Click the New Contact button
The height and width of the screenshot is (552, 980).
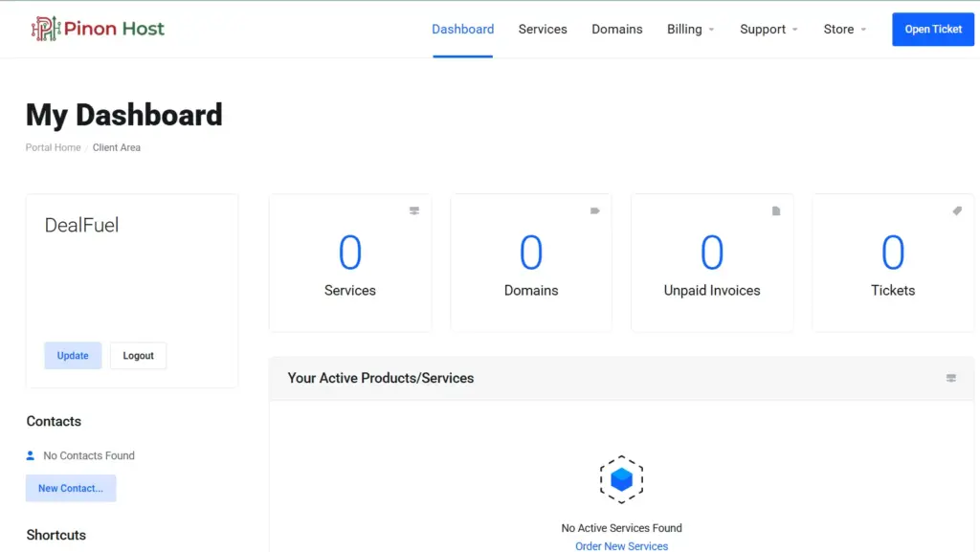pyautogui.click(x=70, y=488)
